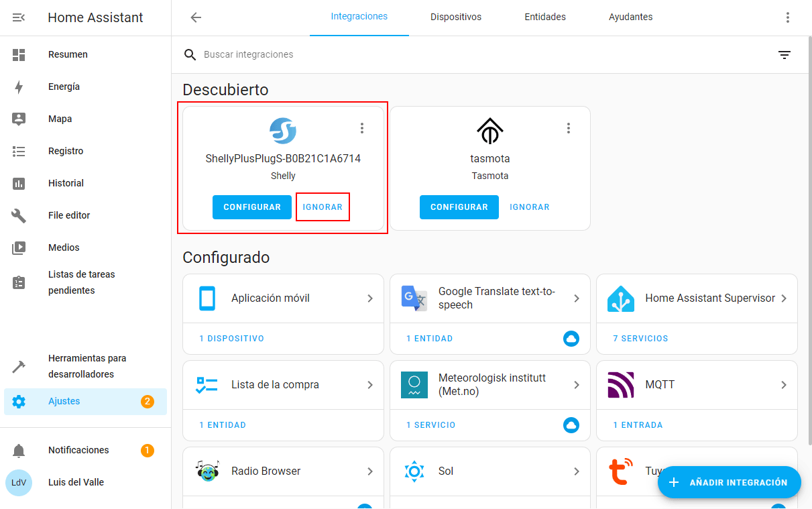The height and width of the screenshot is (509, 812).
Task: Click the Añadir integración button
Action: [x=729, y=482]
